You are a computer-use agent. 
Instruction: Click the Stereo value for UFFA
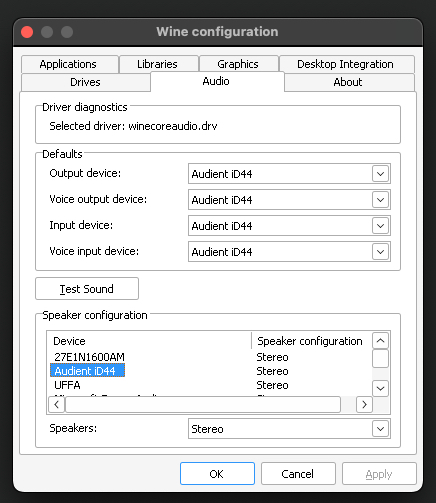pos(272,385)
